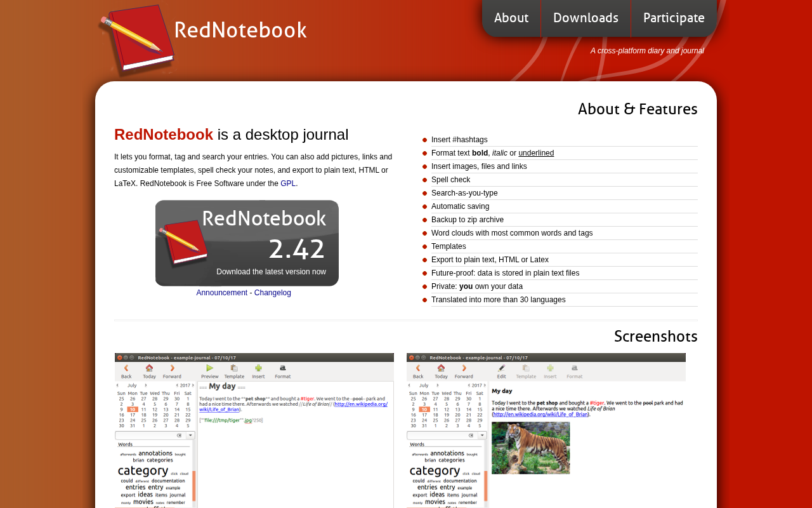The width and height of the screenshot is (812, 508).
Task: Open the Participate navigation tab
Action: click(674, 18)
